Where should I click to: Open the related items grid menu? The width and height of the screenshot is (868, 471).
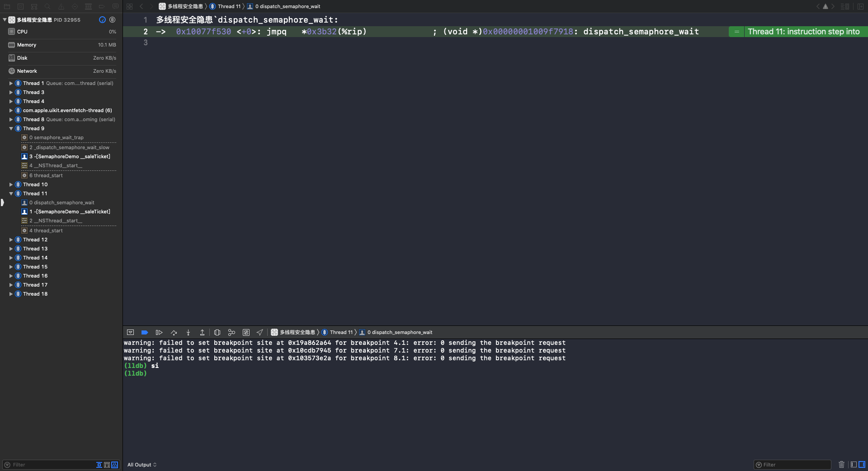pos(130,6)
